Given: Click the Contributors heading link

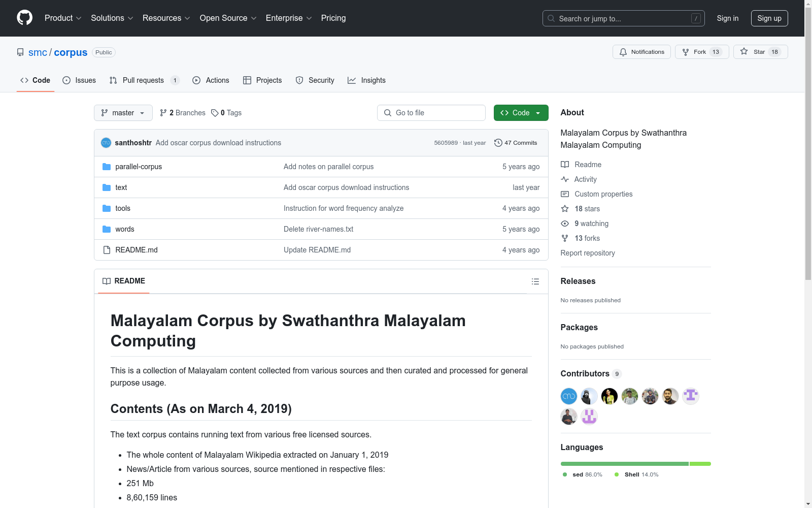Looking at the screenshot, I should [591, 373].
